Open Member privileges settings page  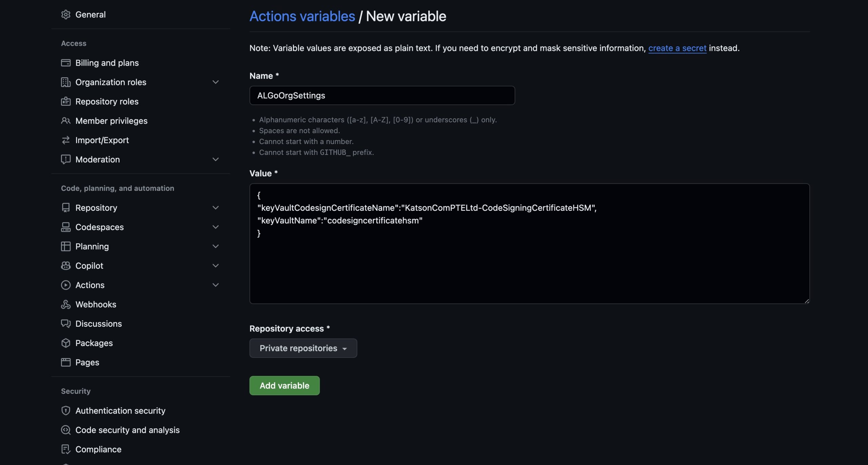(111, 121)
